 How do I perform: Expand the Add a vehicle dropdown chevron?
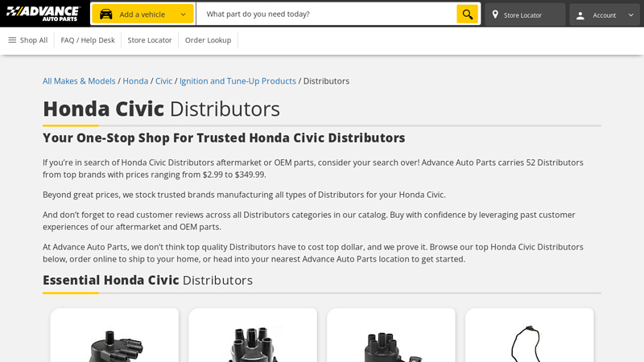click(x=184, y=14)
